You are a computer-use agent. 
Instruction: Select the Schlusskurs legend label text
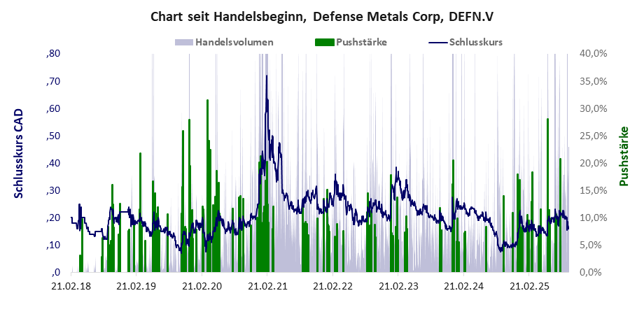pyautogui.click(x=476, y=42)
